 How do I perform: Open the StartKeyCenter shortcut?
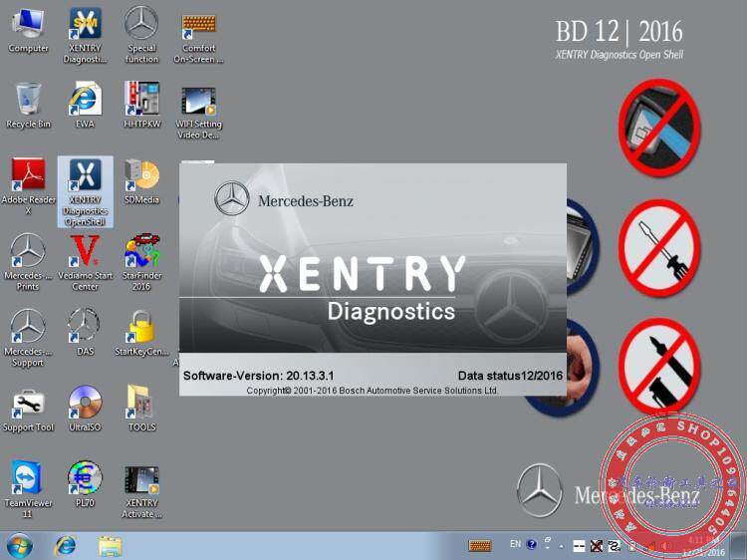(x=141, y=333)
